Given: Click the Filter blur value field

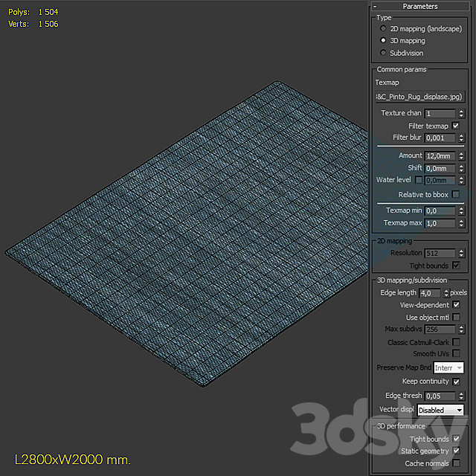Looking at the screenshot, I should tap(440, 138).
